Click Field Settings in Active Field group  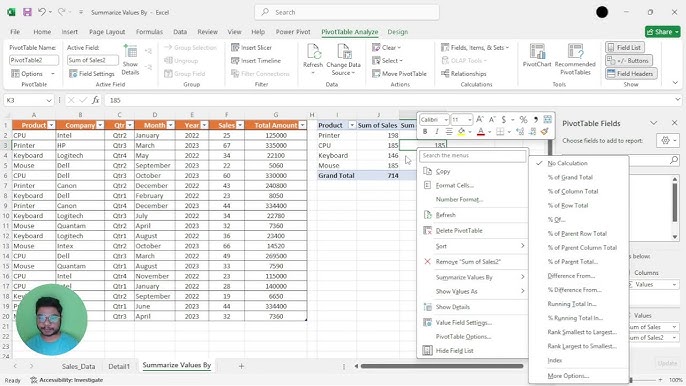(92, 74)
